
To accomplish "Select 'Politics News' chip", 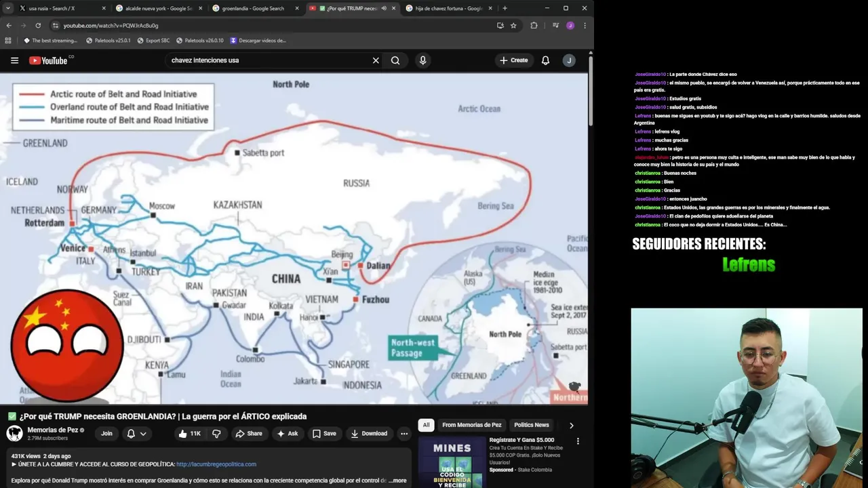I will point(532,425).
